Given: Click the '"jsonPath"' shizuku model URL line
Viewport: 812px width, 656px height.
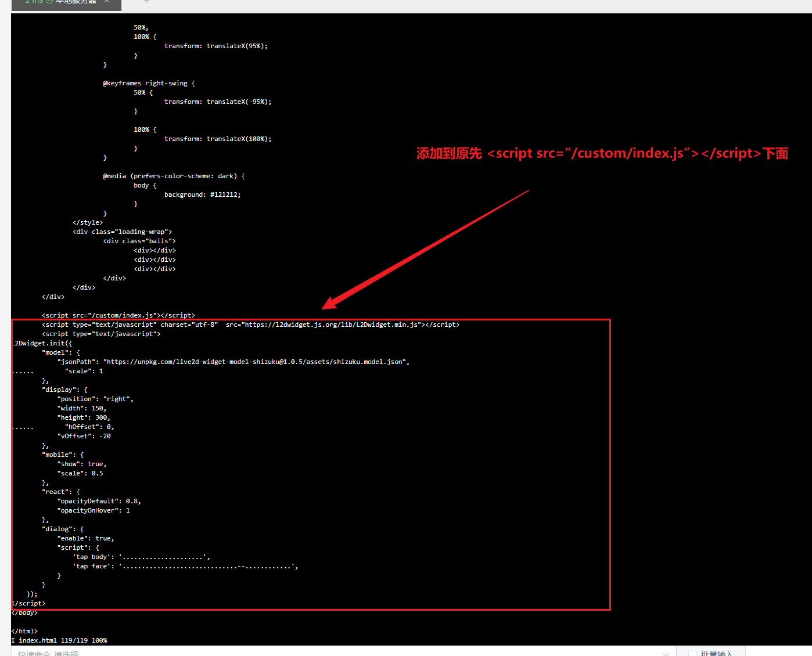Looking at the screenshot, I should coord(233,362).
